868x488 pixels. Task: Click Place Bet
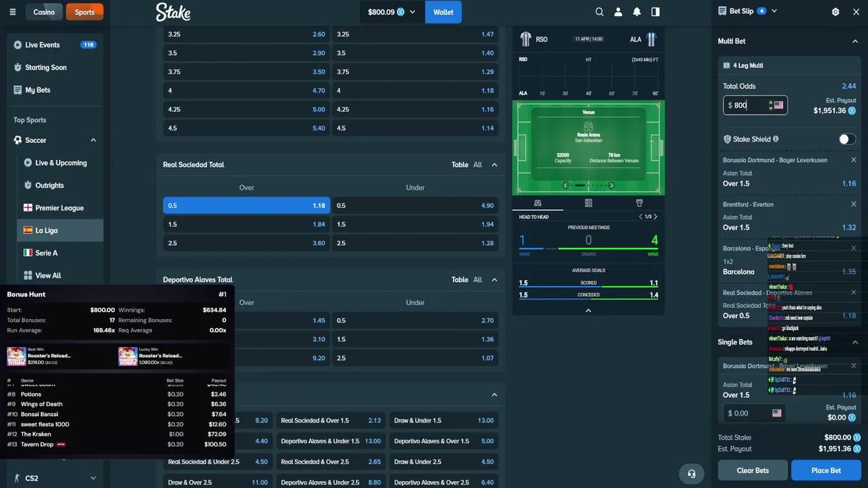[826, 470]
